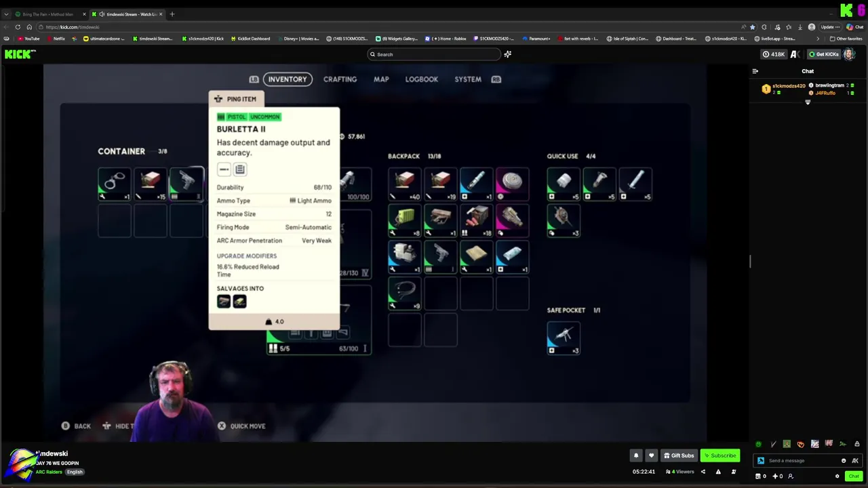
Task: Click the English language tag
Action: 75,472
